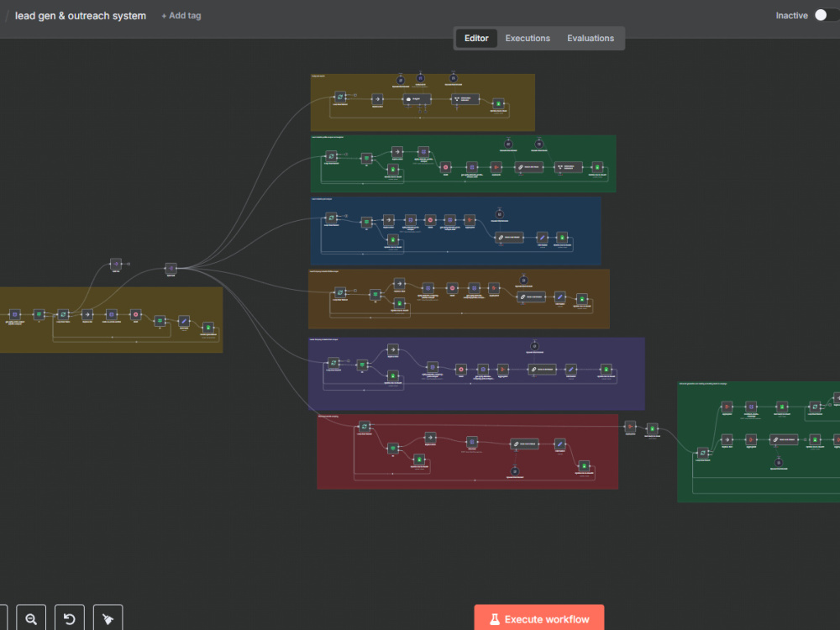The image size is (840, 630).
Task: Select the red Aggregate node in upper green note
Action: 496,167
